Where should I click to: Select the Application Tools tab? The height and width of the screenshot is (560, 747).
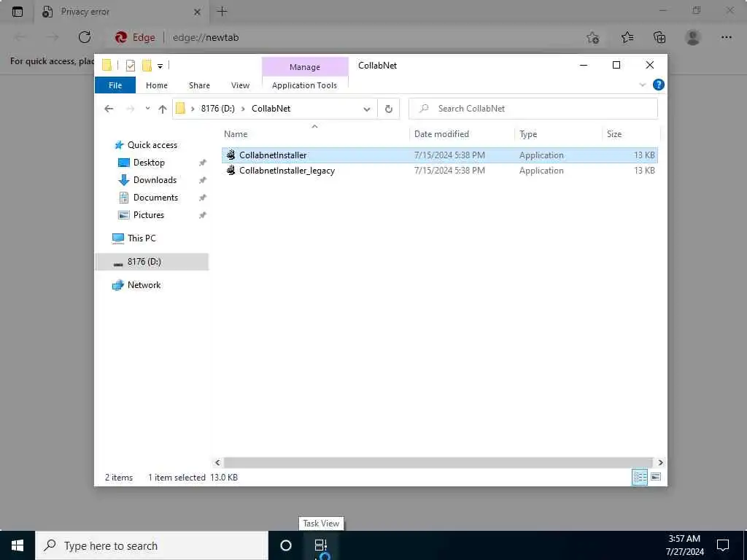click(x=304, y=85)
